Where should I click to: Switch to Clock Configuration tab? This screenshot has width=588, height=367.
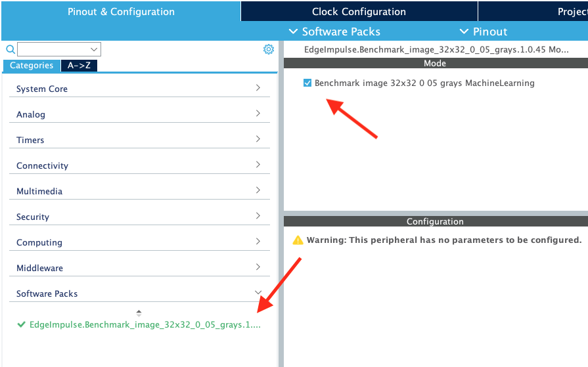[359, 11]
